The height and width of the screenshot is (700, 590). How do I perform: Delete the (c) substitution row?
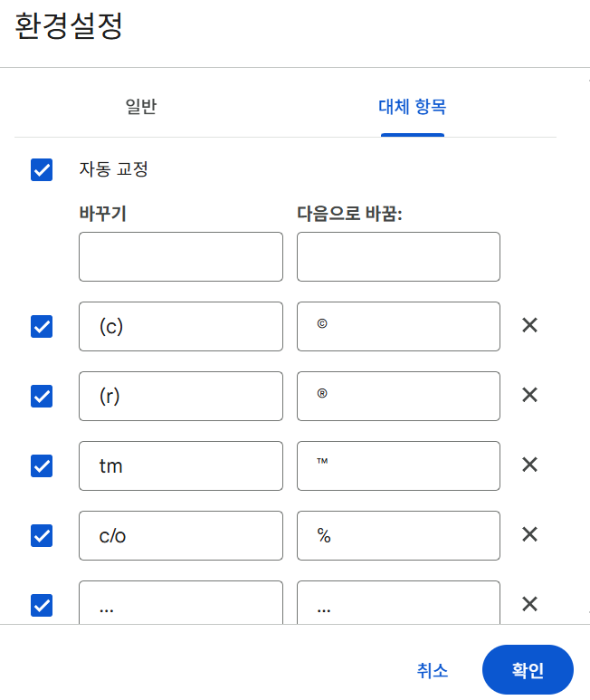[x=529, y=325]
